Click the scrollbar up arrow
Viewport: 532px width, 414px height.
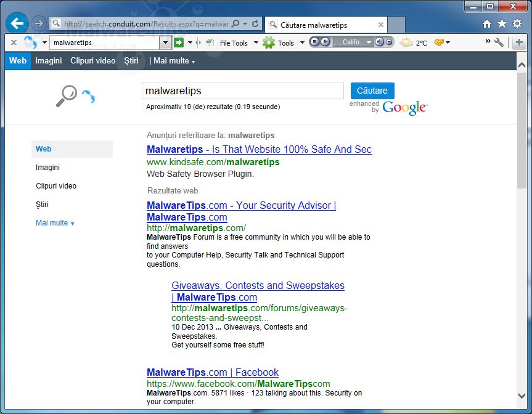point(522,65)
